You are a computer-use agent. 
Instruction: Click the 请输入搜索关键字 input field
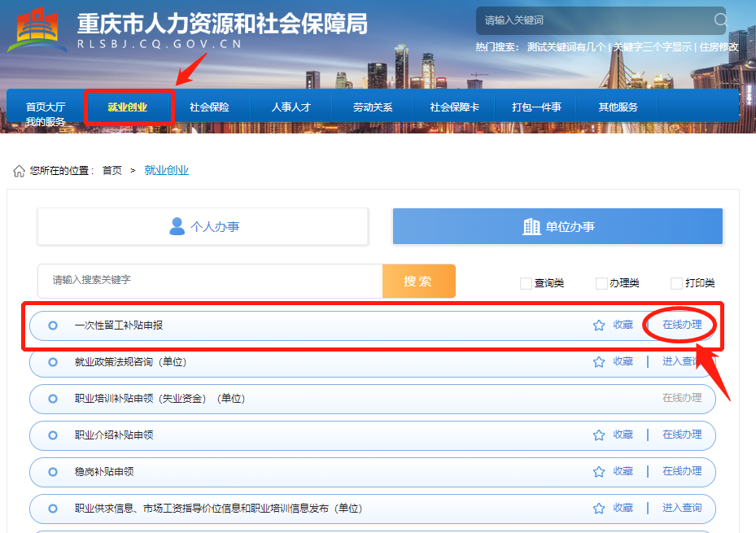[210, 281]
